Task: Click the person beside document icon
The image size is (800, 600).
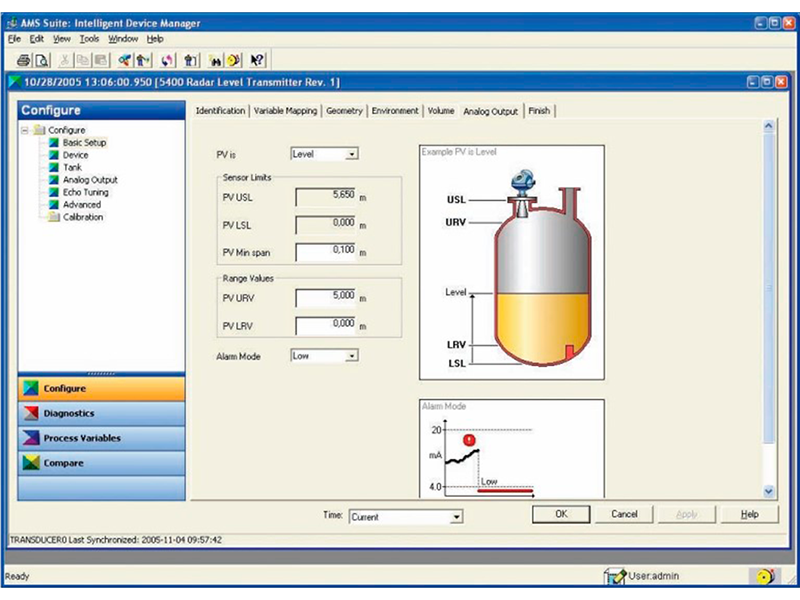Action: 191,61
